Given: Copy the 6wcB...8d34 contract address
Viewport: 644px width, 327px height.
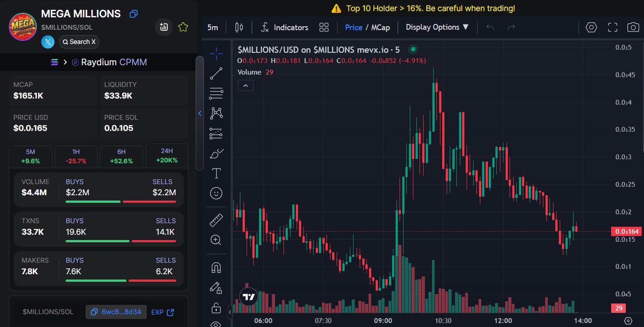Looking at the screenshot, I should click(x=116, y=312).
